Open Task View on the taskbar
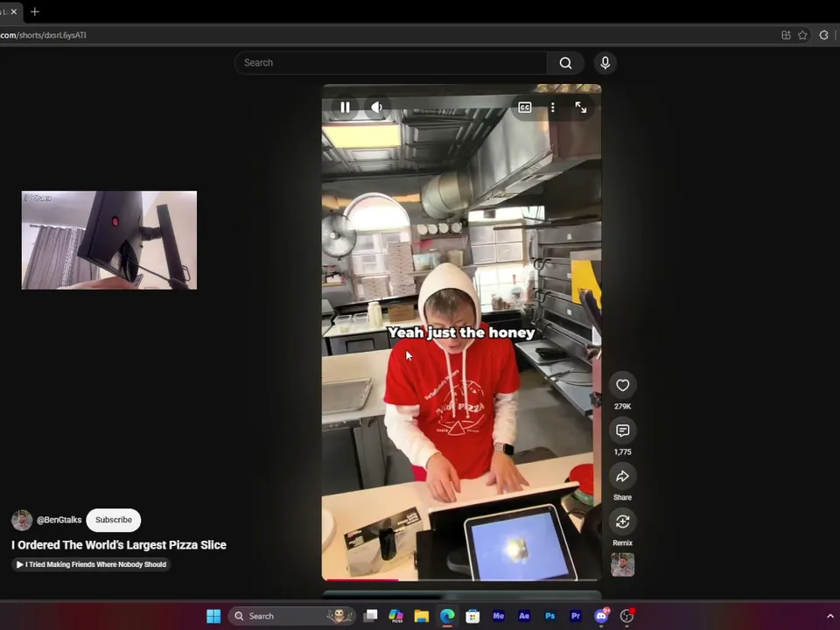 (370, 617)
